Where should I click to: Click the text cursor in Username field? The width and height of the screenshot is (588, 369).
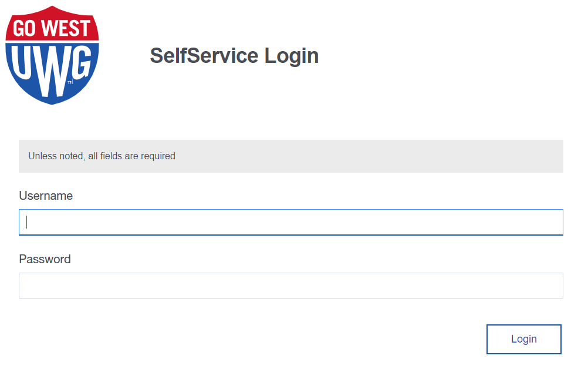tap(26, 222)
